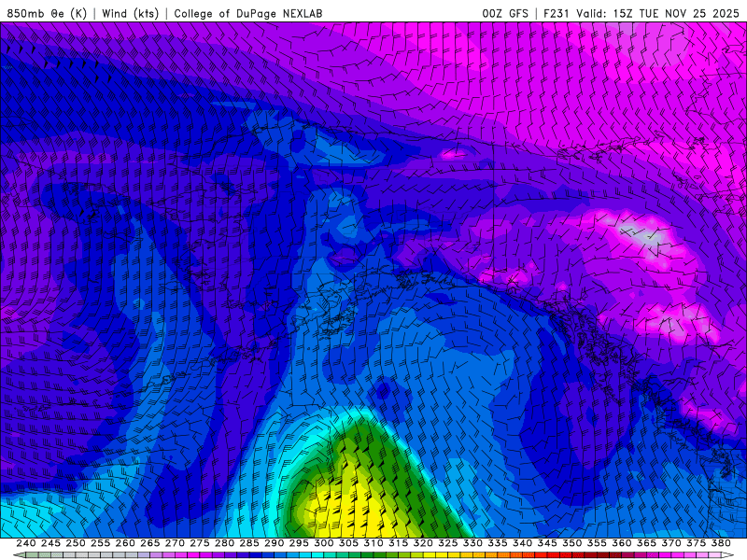Click the "Wind (kts)" header label

click(x=130, y=13)
